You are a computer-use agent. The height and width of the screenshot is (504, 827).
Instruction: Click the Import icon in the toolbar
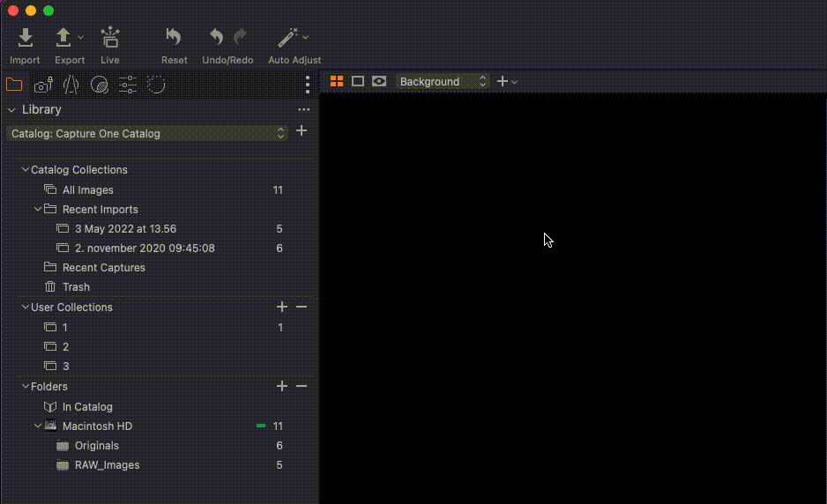26,38
